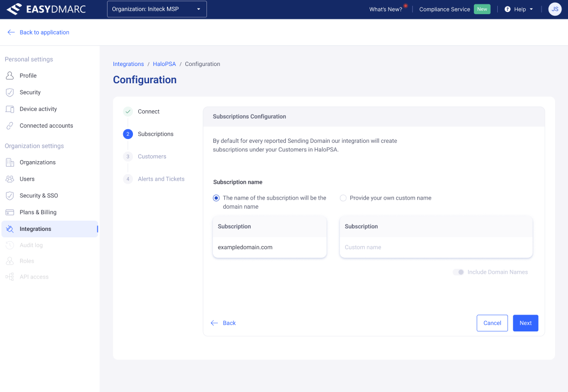Open API access page

(x=34, y=277)
